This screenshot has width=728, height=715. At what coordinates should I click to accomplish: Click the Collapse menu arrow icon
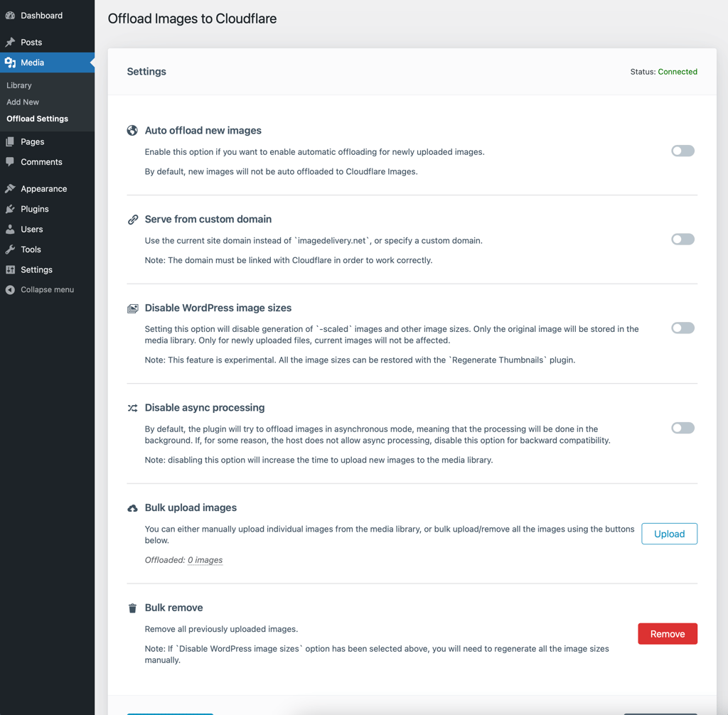10,290
